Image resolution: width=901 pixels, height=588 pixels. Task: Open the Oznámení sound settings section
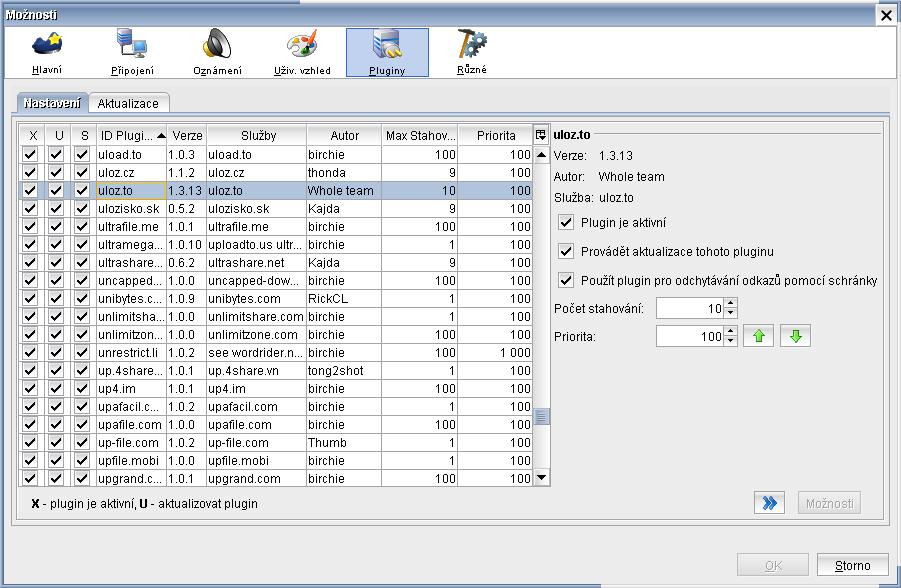coord(217,53)
